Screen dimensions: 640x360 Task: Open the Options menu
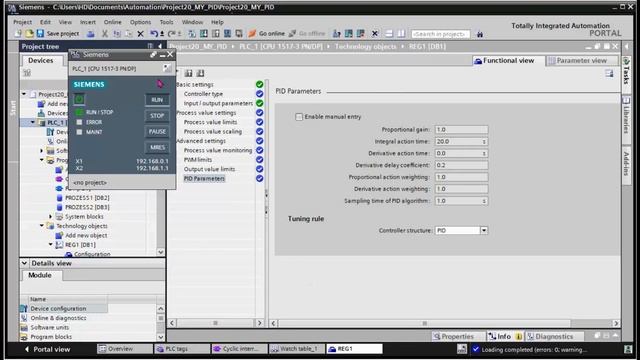(140, 22)
